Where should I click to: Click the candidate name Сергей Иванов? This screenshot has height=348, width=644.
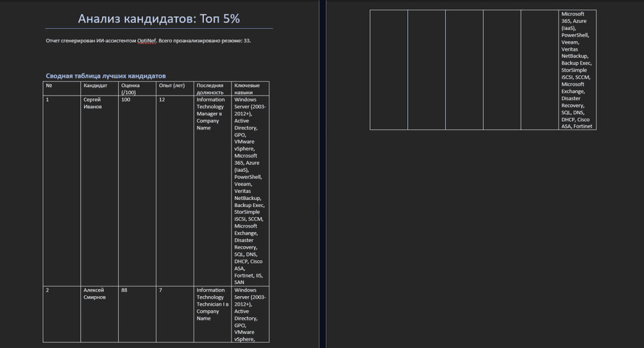(93, 103)
